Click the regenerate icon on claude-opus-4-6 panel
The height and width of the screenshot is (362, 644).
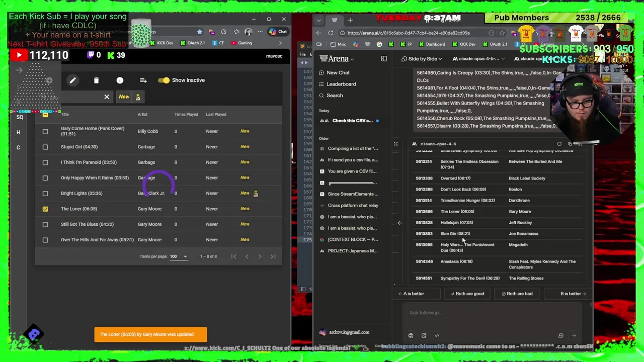tap(559, 144)
